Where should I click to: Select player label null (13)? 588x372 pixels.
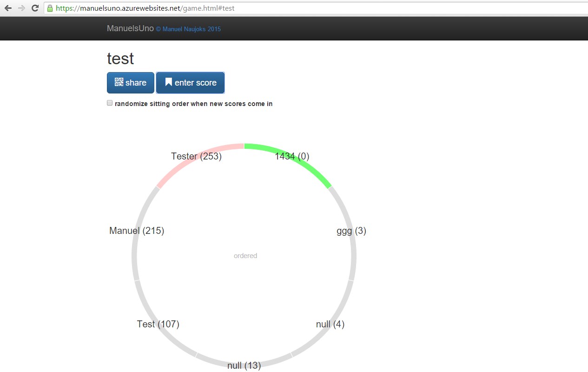[244, 365]
